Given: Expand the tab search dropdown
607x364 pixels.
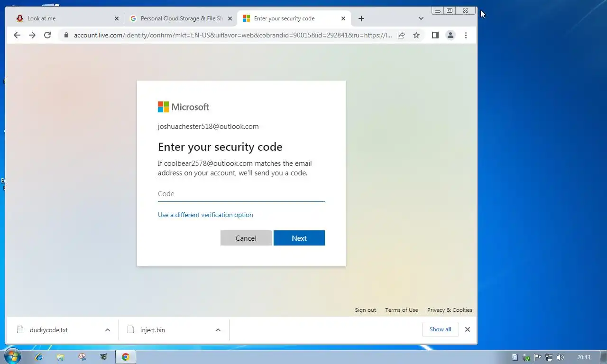Looking at the screenshot, I should pos(421,18).
